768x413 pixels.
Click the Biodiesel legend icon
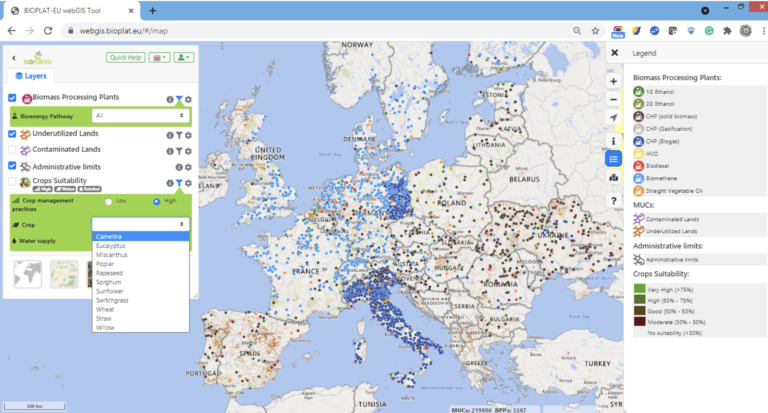coord(638,166)
